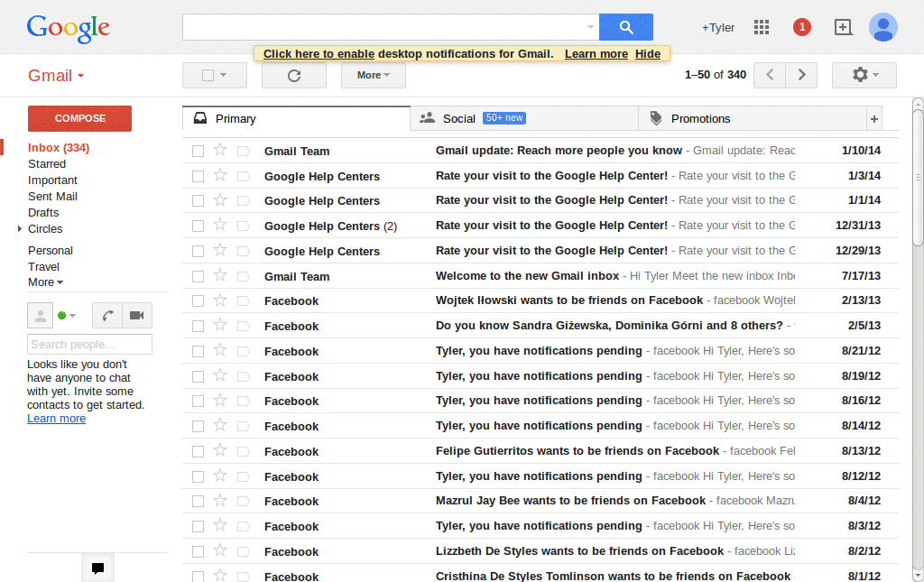The height and width of the screenshot is (582, 924).
Task: Click the chat contact avatar icon
Action: tap(40, 316)
